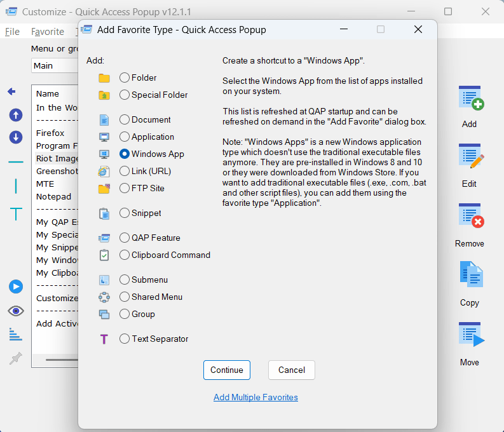
Task: Click the Add favorite icon
Action: [470, 99]
